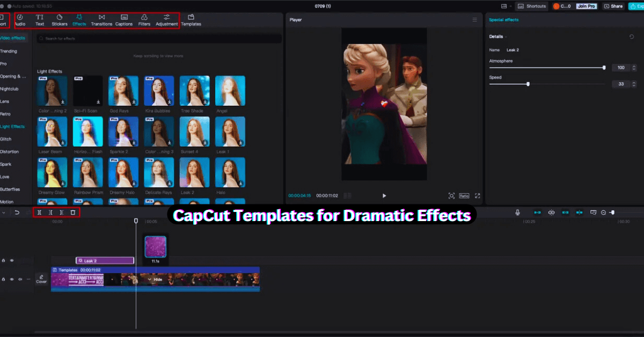Open the Shortcuts panel
The width and height of the screenshot is (644, 337).
coord(532,6)
